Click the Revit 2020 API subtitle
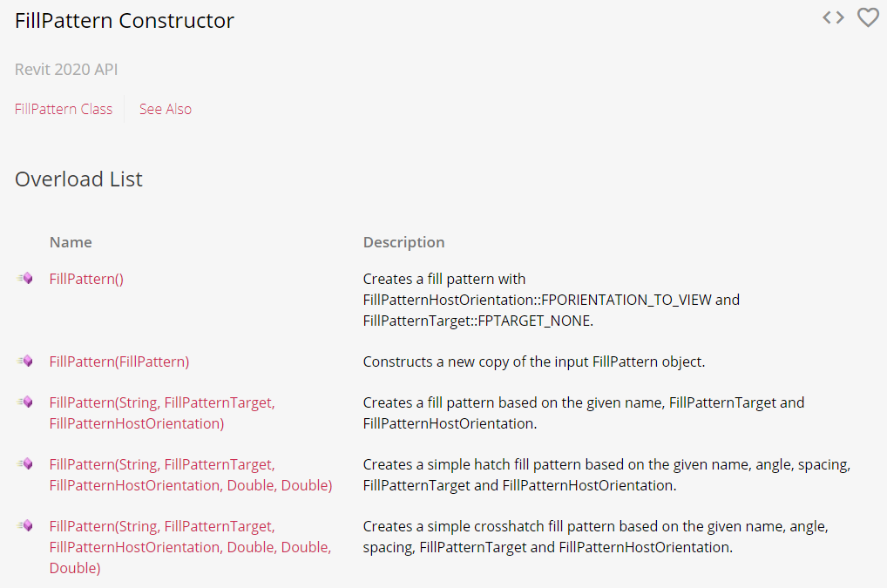887x588 pixels. [66, 70]
